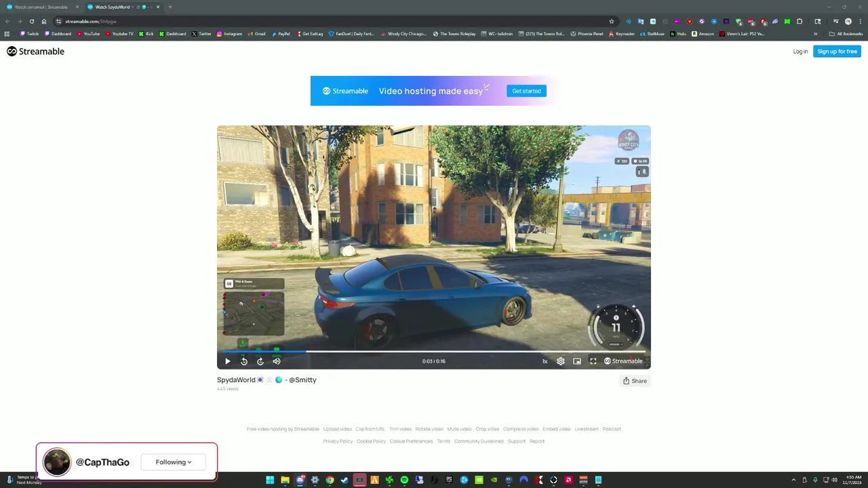The width and height of the screenshot is (868, 488).
Task: Show hidden system tray icons chevron
Action: tap(793, 480)
